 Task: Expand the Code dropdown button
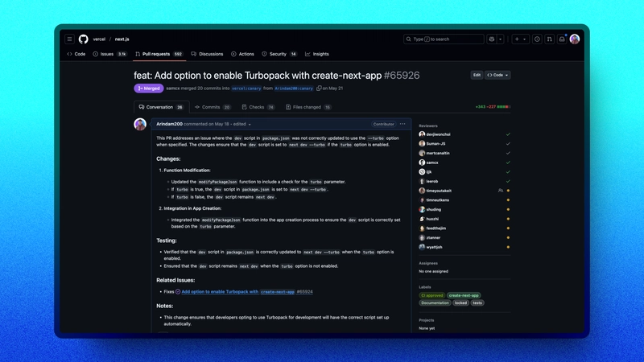coord(497,75)
